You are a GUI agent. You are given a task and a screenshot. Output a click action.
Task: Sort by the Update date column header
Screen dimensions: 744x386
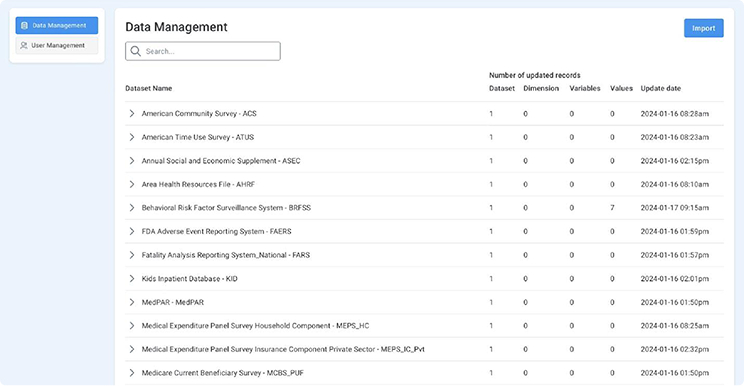[x=660, y=88]
